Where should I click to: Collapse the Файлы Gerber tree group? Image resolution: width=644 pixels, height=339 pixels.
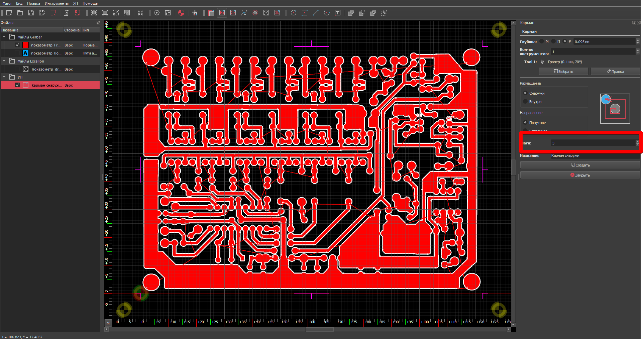[x=4, y=37]
